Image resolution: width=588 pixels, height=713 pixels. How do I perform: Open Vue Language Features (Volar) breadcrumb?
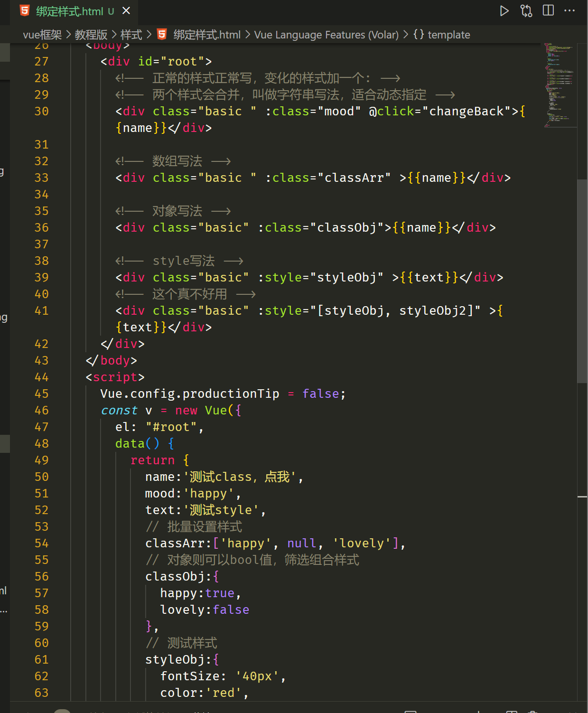tap(327, 35)
